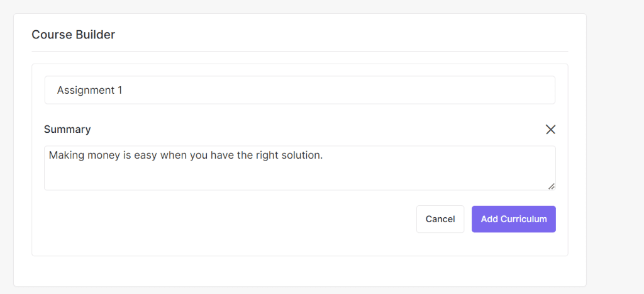Click the Summary label
The width and height of the screenshot is (644, 294).
coord(67,129)
